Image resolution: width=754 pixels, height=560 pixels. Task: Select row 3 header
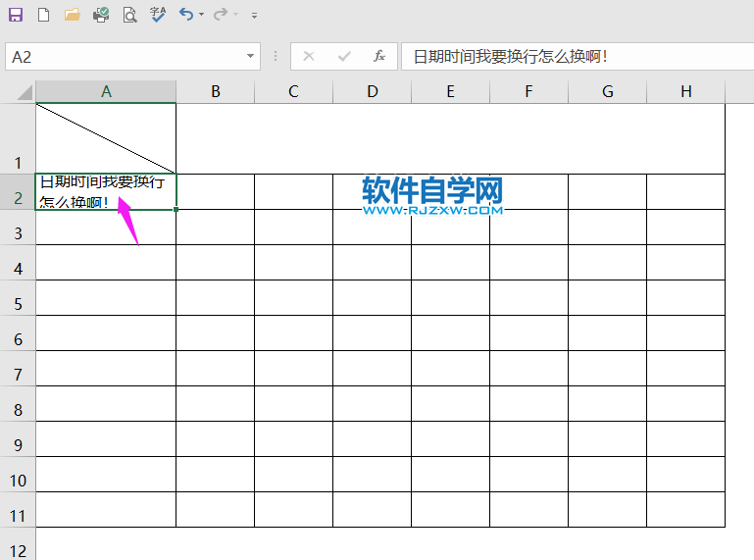18,228
